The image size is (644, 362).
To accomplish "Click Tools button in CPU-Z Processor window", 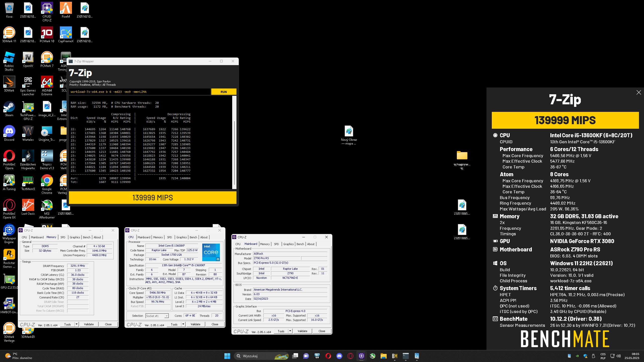I will 174,324.
